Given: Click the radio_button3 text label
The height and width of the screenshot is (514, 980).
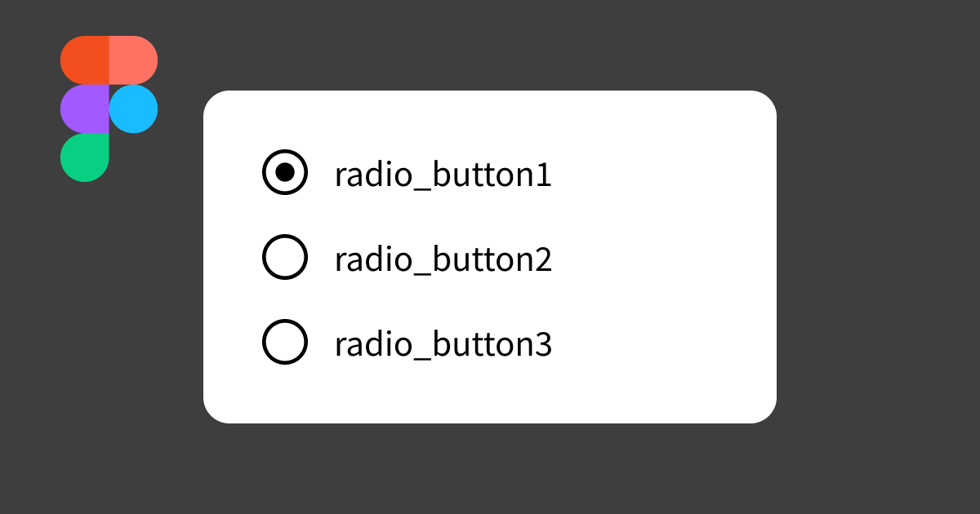Looking at the screenshot, I should coord(443,345).
